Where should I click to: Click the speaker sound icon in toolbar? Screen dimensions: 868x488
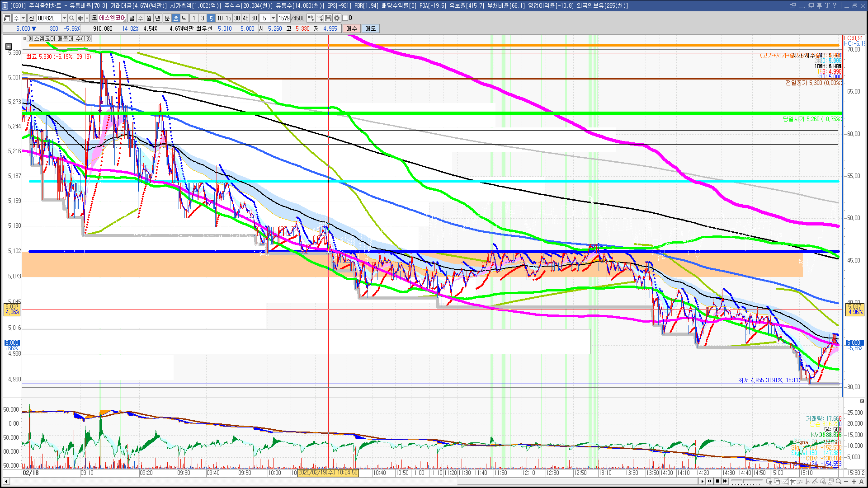pyautogui.click(x=80, y=18)
